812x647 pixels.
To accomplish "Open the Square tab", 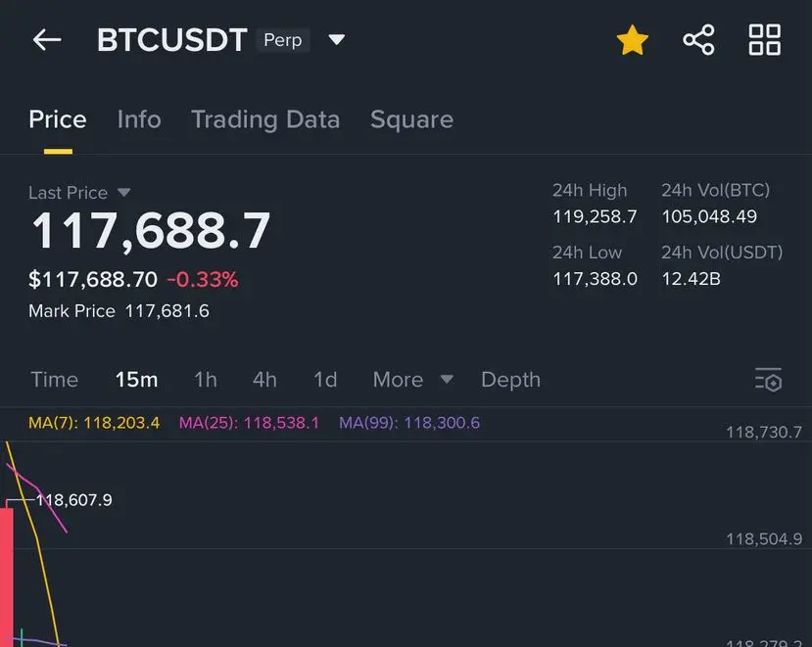I will [x=411, y=119].
